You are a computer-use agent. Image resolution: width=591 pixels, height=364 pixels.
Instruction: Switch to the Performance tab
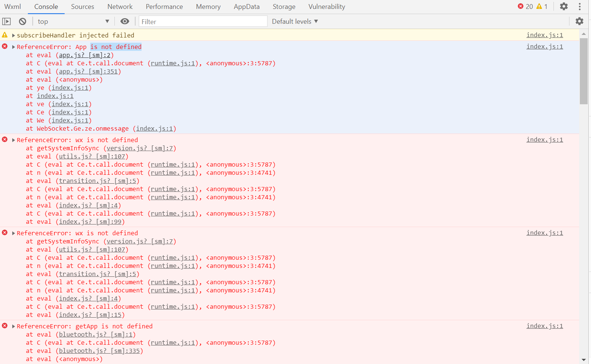pos(164,7)
